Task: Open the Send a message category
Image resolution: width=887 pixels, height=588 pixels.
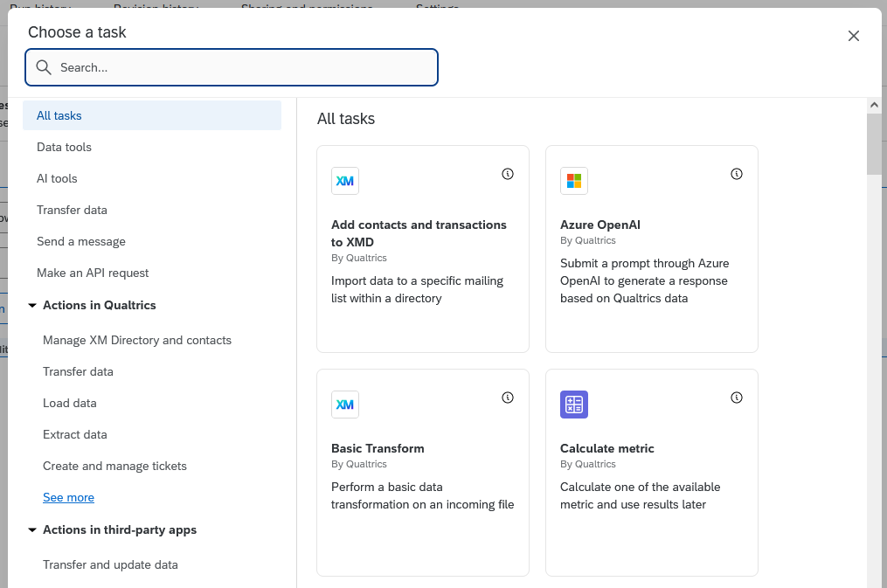Action: [x=81, y=241]
